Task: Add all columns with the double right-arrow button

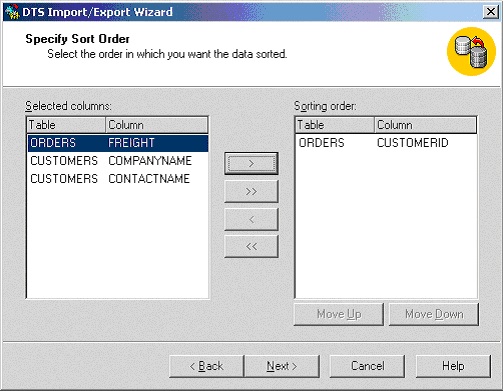Action: pyautogui.click(x=251, y=191)
